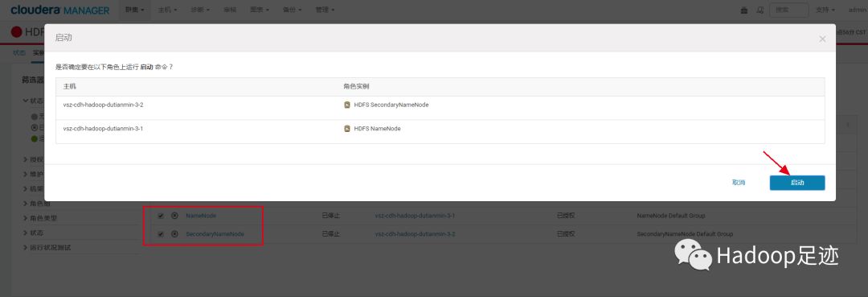Click the Cloudera Manager logo

tap(59, 10)
